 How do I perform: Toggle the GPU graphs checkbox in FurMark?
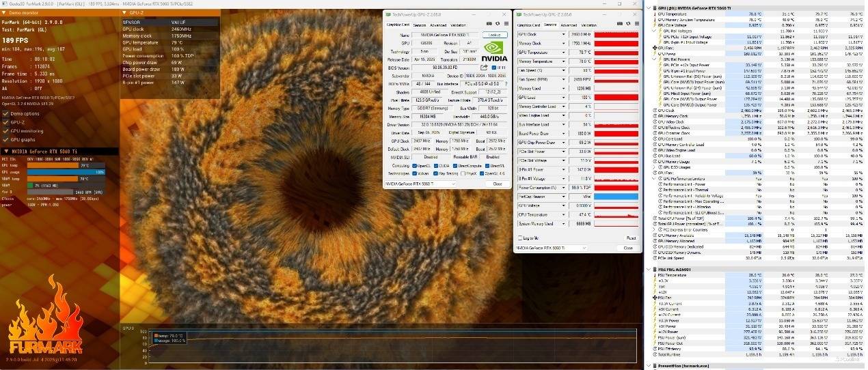(5, 139)
